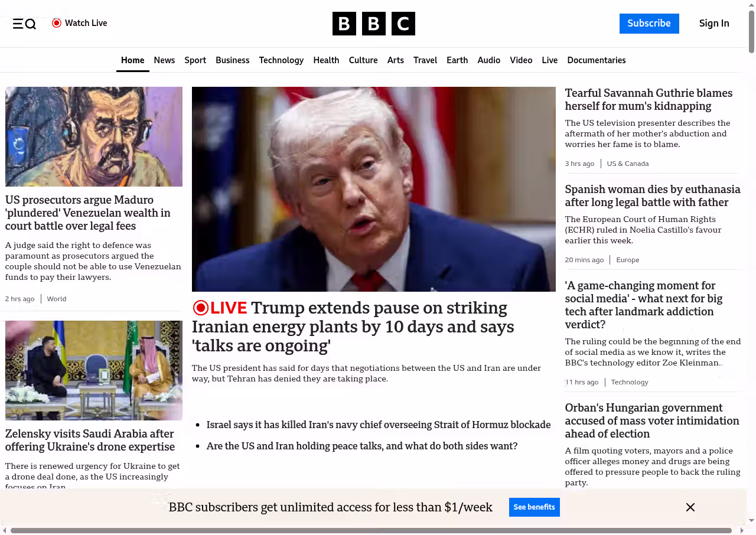The height and width of the screenshot is (535, 756).
Task: Click the red Watch Live record icon
Action: coord(57,23)
